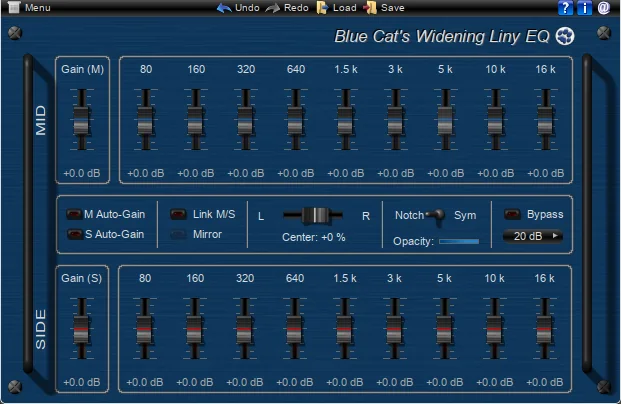Click the Side 320 Hz band slider
Image resolution: width=621 pixels, height=404 pixels.
(244, 329)
